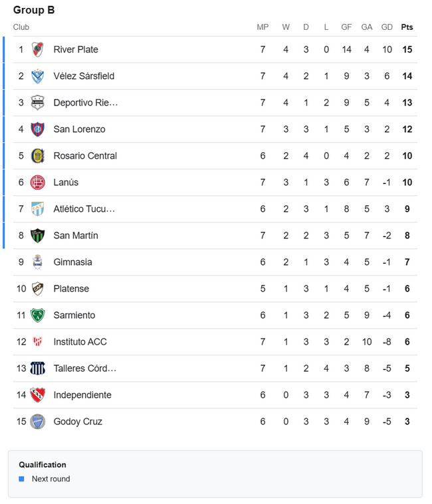The height and width of the screenshot is (504, 432).
Task: Click the River Plate club crest
Action: coord(38,50)
